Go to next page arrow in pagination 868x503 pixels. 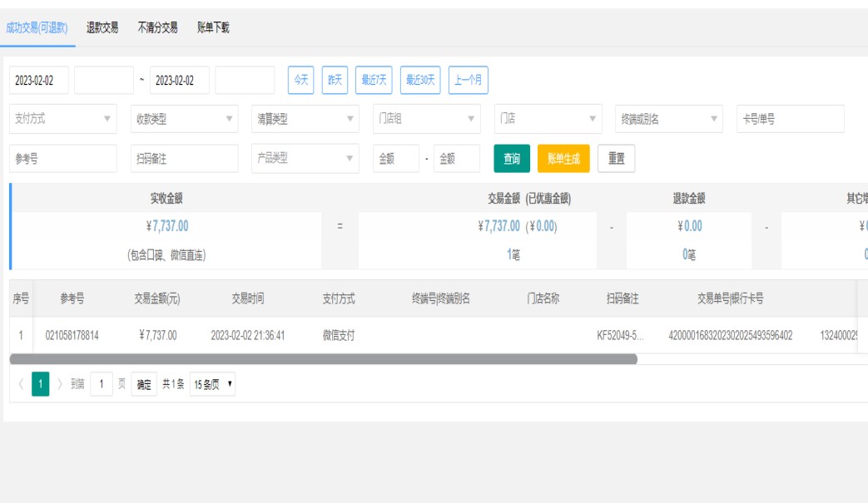[60, 384]
